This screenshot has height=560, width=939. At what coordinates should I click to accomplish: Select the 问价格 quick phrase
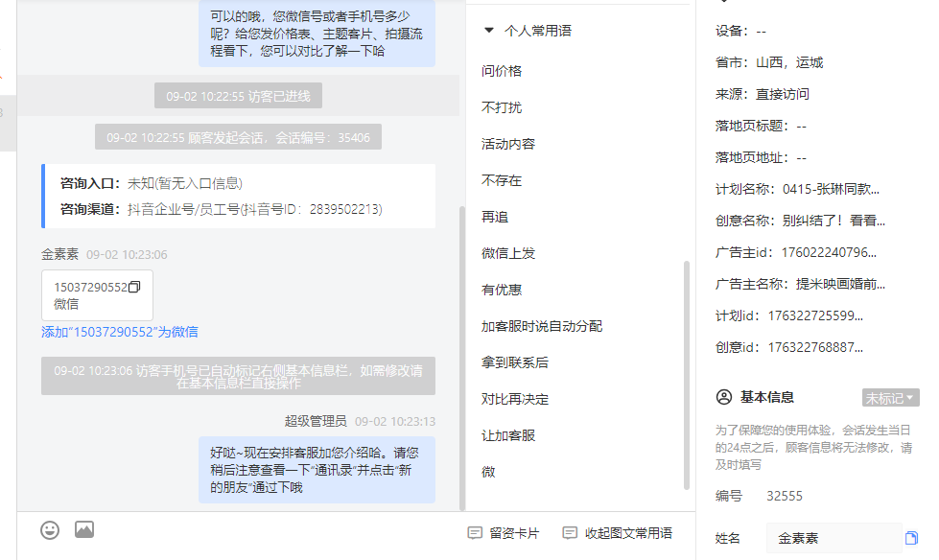click(x=502, y=71)
